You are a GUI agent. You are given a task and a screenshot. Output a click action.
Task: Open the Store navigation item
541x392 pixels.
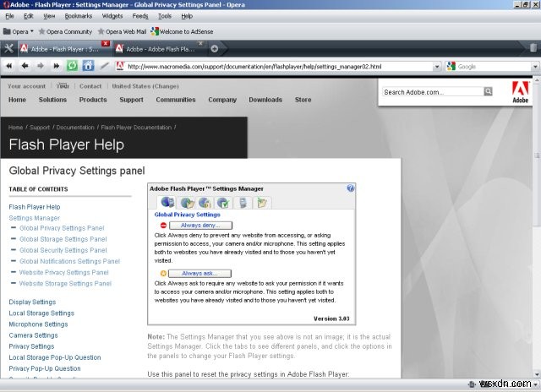pyautogui.click(x=303, y=100)
